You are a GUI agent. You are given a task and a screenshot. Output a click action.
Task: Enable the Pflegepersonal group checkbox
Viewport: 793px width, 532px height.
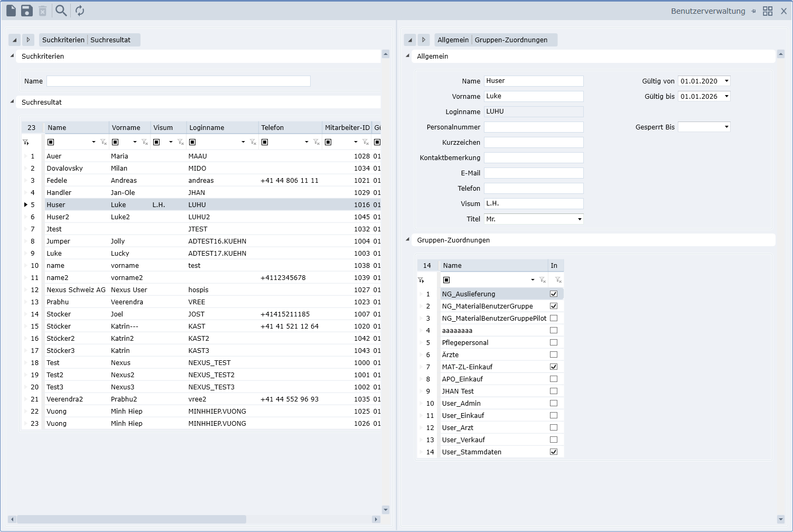click(x=554, y=342)
